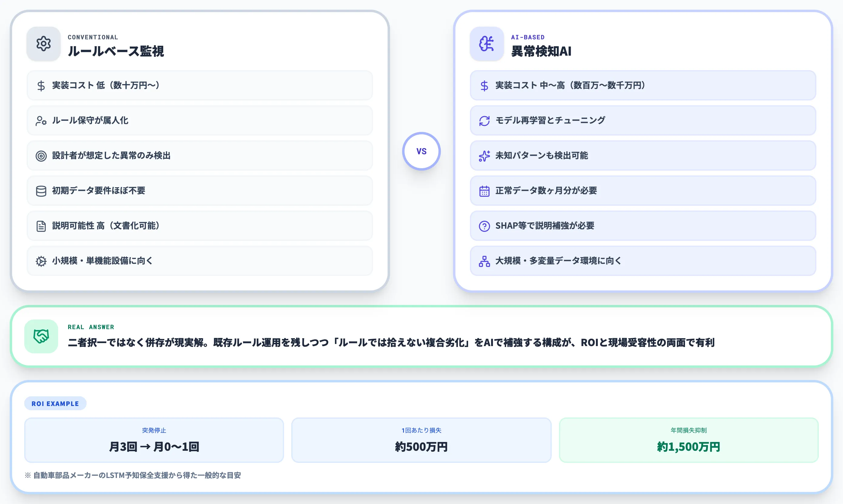Click the calendar icon on 正常データ数ヶ月分が必要
This screenshot has height=504, width=843.
[484, 191]
